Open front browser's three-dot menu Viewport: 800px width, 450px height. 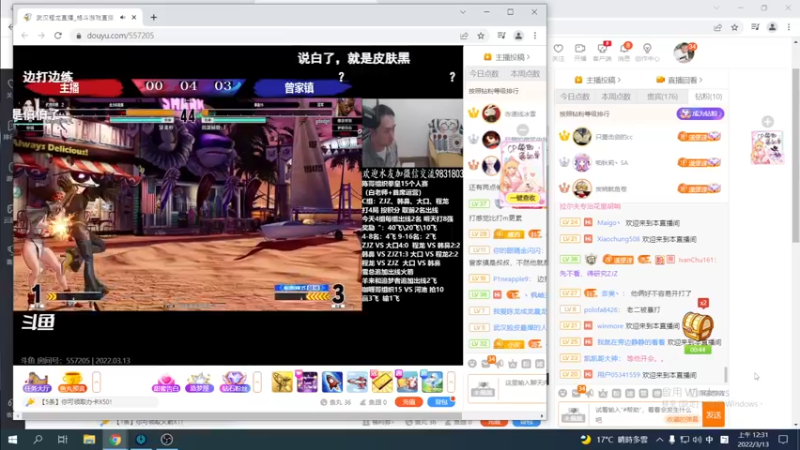coord(535,36)
